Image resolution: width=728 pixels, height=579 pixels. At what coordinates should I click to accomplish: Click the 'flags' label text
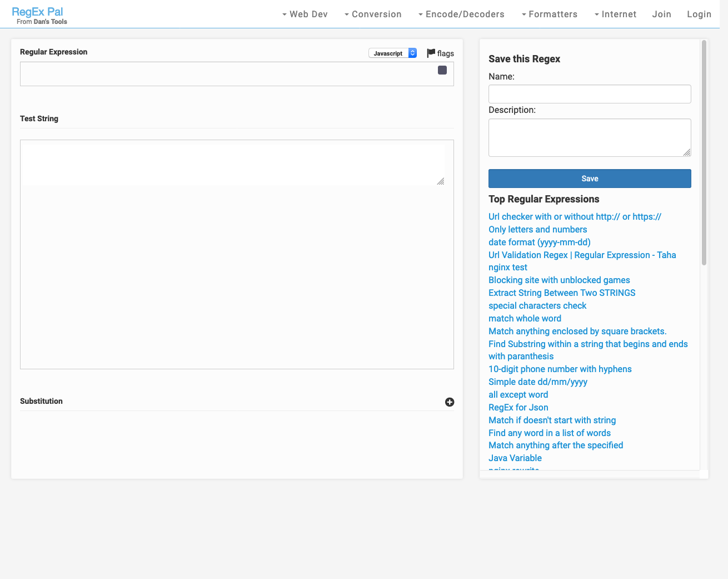pyautogui.click(x=446, y=53)
